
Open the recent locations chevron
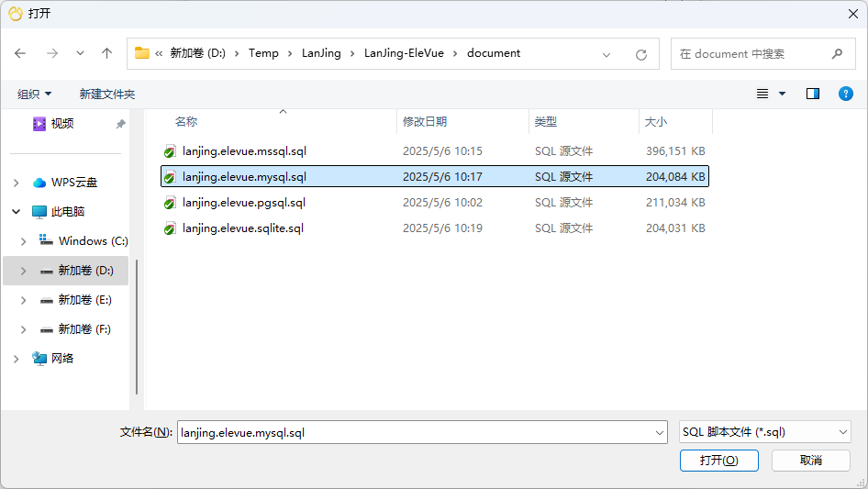coord(80,53)
